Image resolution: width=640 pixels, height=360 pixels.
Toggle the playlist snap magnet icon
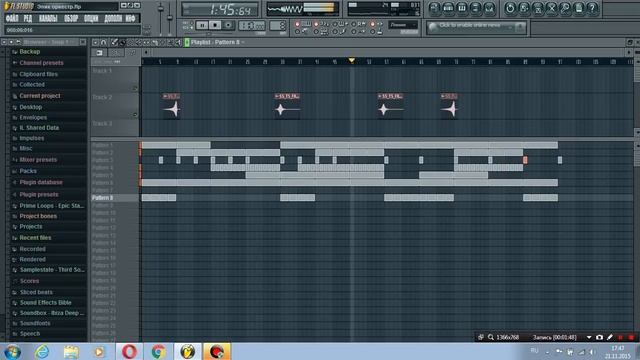104,42
